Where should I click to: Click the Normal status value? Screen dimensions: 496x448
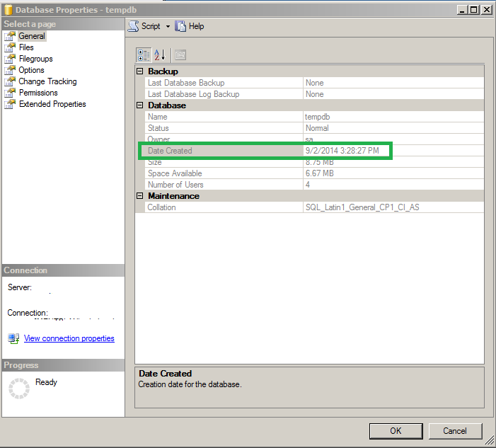click(317, 128)
